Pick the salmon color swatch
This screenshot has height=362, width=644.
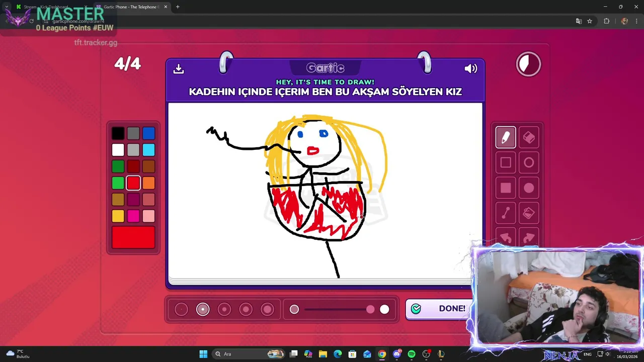tap(148, 200)
